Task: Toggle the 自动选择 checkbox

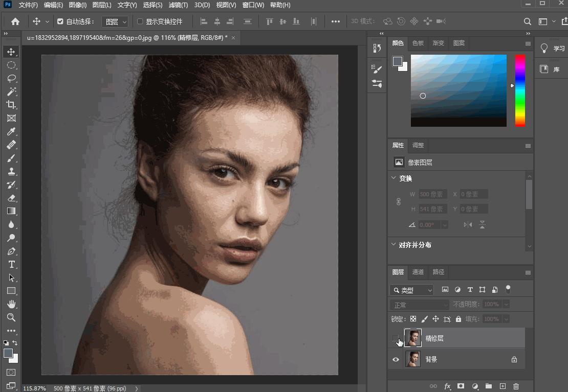Action: click(x=60, y=21)
